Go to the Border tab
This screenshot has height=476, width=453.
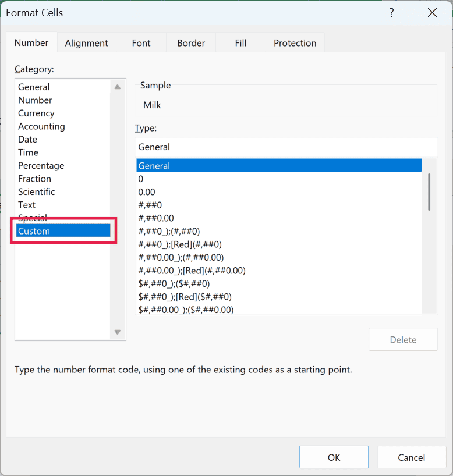click(x=191, y=43)
